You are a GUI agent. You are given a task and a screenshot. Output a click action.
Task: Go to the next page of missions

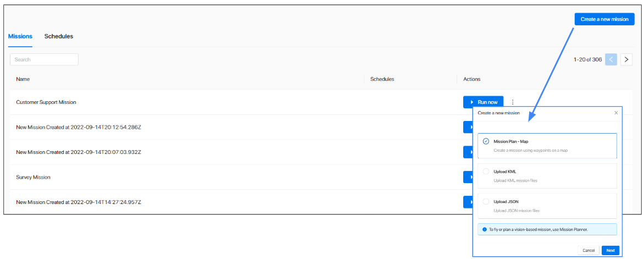click(626, 59)
